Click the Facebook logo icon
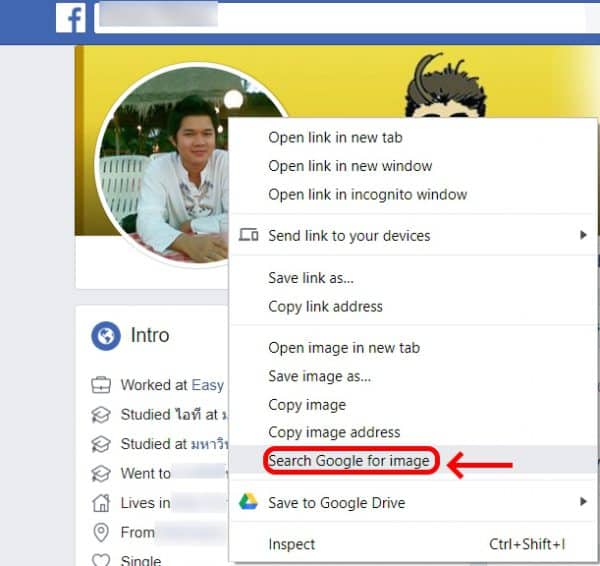 (70, 18)
